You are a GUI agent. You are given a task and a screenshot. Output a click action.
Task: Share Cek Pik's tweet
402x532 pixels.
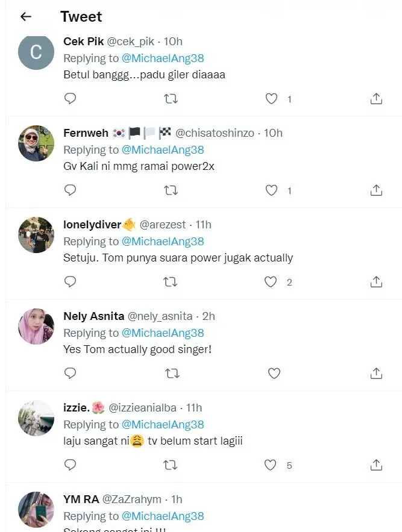click(376, 99)
